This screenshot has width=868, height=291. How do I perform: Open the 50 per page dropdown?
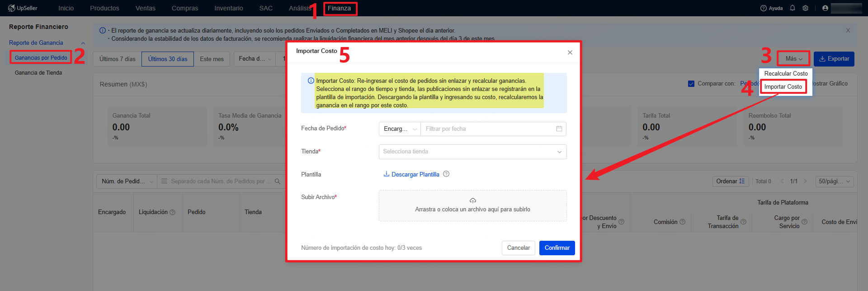pos(835,181)
